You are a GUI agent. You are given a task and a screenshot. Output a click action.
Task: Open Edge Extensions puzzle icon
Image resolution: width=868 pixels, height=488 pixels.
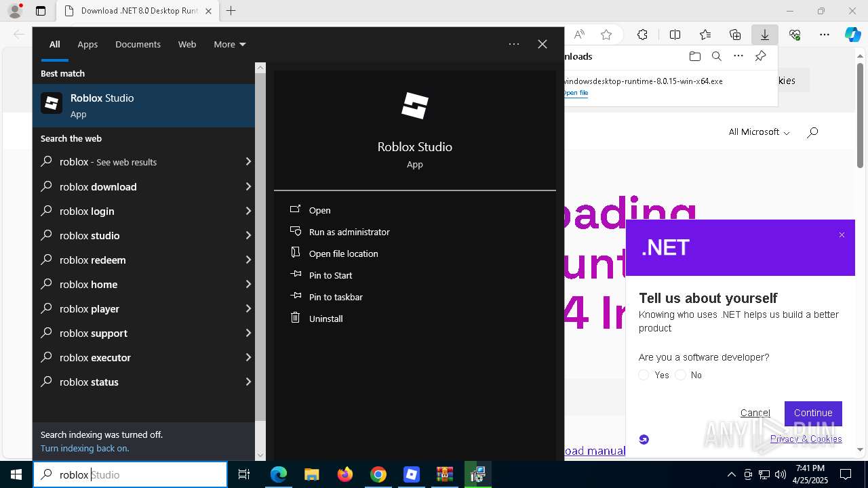(x=642, y=35)
